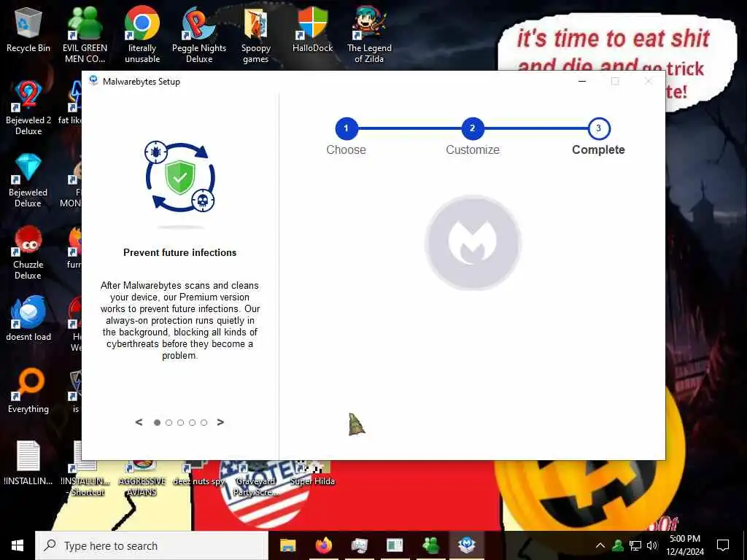Go to the previous carousel slide

(x=139, y=422)
